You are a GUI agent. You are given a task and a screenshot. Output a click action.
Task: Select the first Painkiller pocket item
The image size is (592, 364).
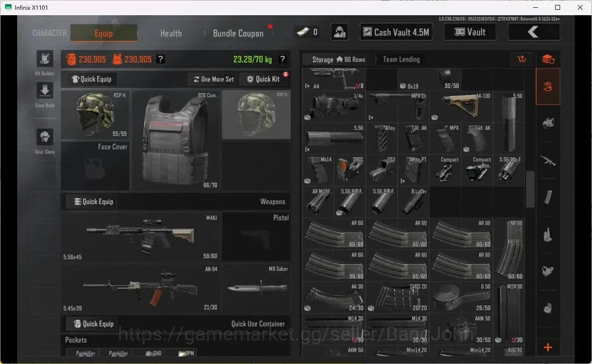click(x=82, y=353)
